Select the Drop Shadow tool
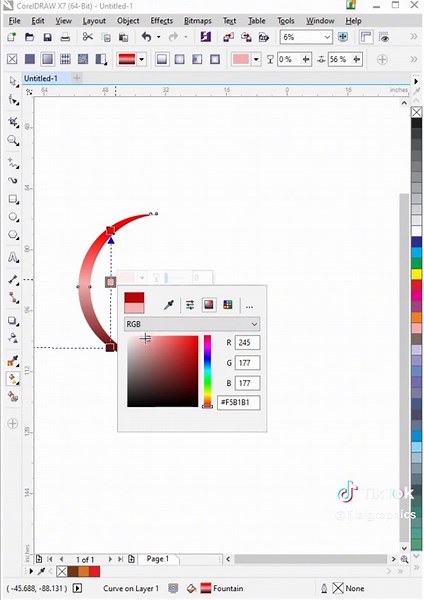Viewport: 424px width, 600px height. (x=13, y=320)
